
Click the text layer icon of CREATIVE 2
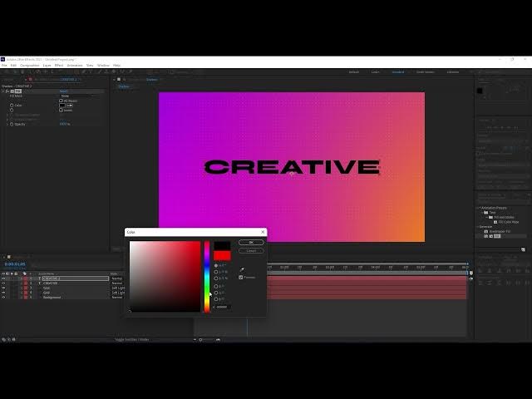tap(40, 278)
